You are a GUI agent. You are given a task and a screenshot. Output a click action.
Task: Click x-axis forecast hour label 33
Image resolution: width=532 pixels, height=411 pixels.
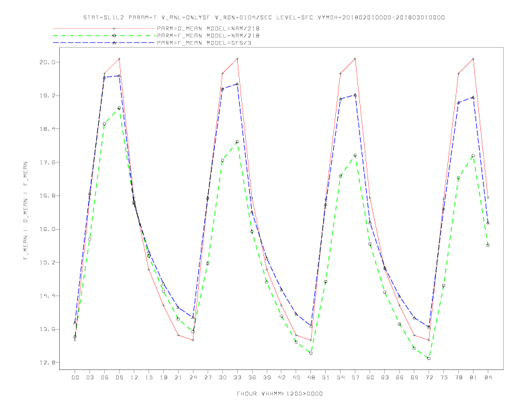click(x=238, y=377)
